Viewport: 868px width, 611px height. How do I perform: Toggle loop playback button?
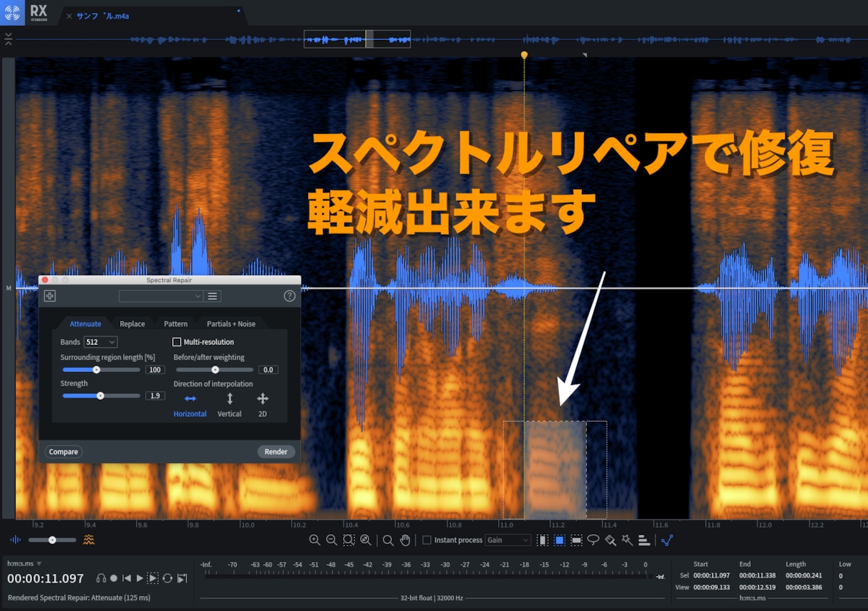(x=167, y=578)
